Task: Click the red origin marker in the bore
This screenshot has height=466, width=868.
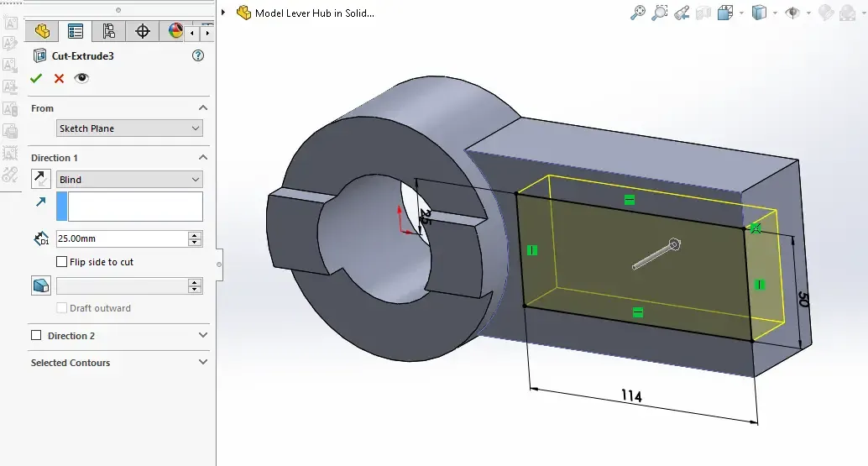Action: pyautogui.click(x=403, y=222)
